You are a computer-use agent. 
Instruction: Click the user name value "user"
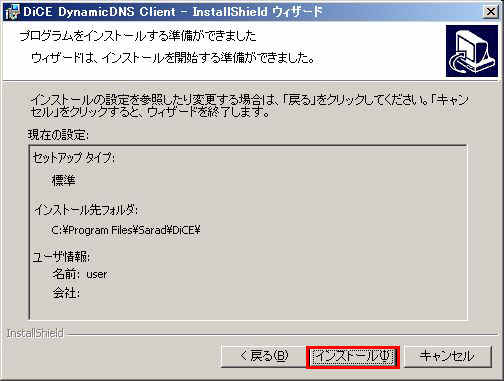(x=97, y=274)
